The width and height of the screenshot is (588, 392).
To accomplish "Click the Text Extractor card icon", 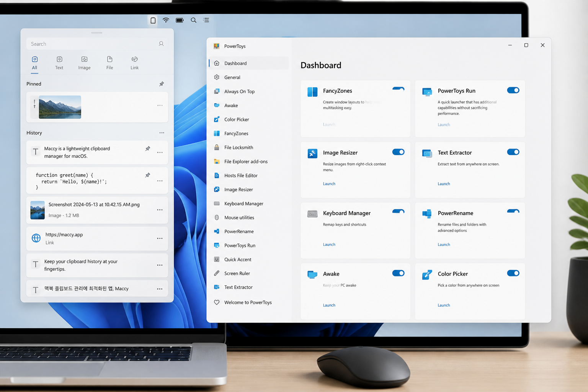I will 427,154.
